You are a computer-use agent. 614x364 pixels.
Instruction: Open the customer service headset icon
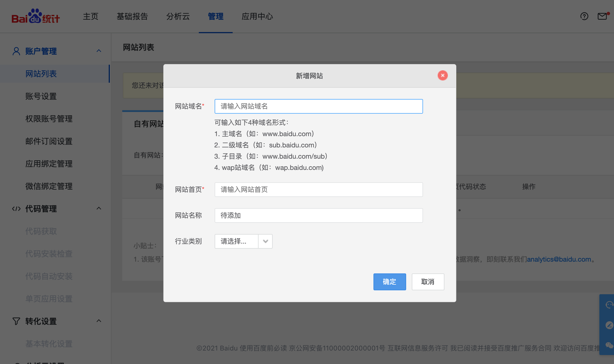[609, 305]
